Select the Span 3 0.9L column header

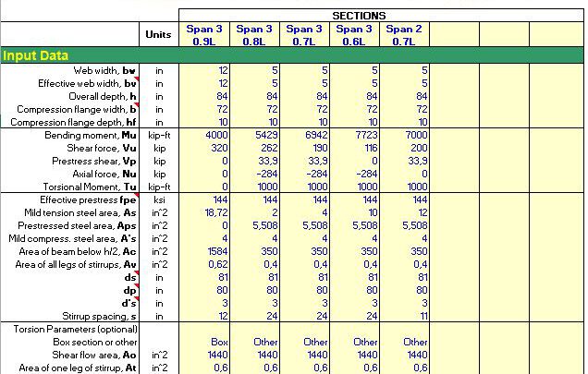point(204,35)
